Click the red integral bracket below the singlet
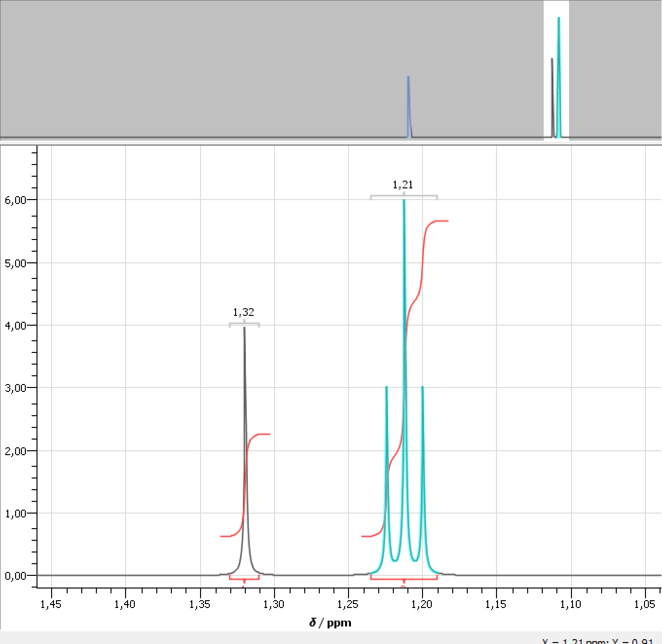This screenshot has height=644, width=662. pyautogui.click(x=244, y=578)
